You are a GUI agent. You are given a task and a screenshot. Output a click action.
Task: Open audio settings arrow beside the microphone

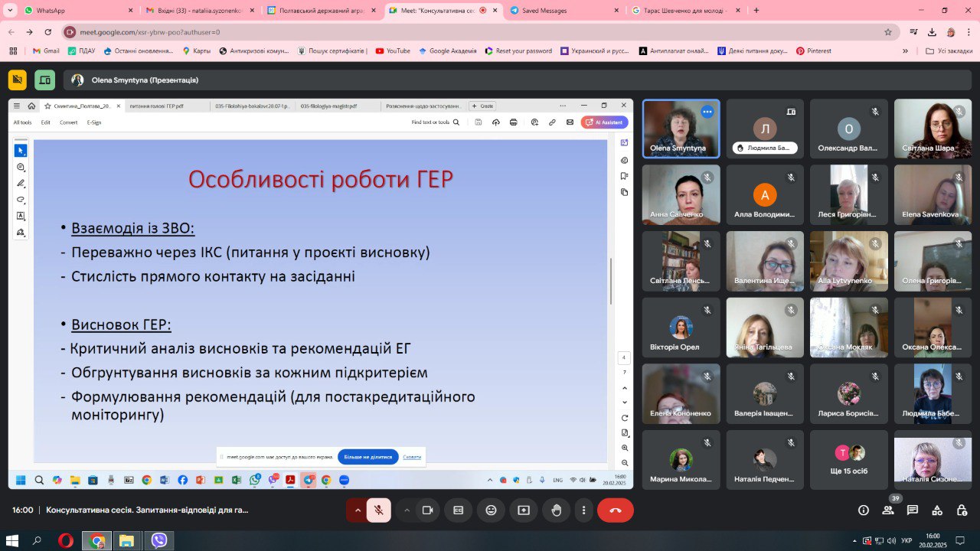pos(358,510)
